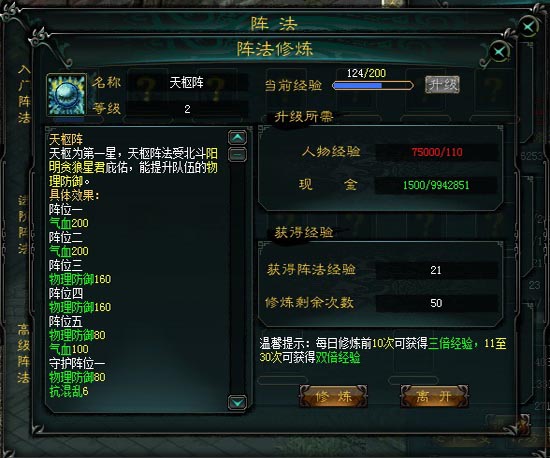Viewport: 550px width, 458px height.
Task: Click the 修炼剩余次数 value 50
Action: click(436, 303)
